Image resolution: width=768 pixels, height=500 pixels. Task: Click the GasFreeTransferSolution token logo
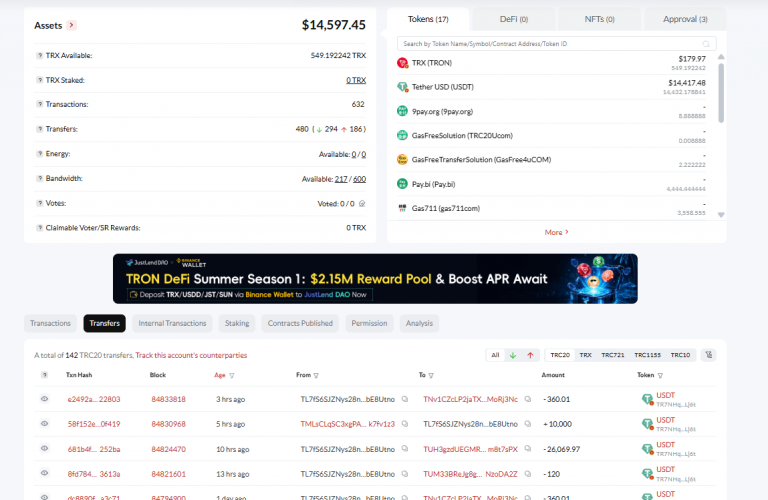coord(402,159)
